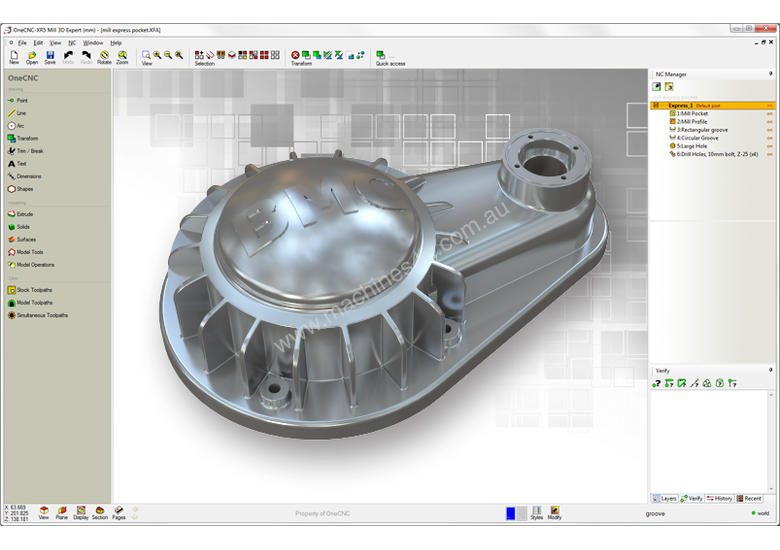Viewport: 780px width, 550px height.
Task: Open Simultaneous Toolpaths in the sidebar
Action: (x=11, y=315)
